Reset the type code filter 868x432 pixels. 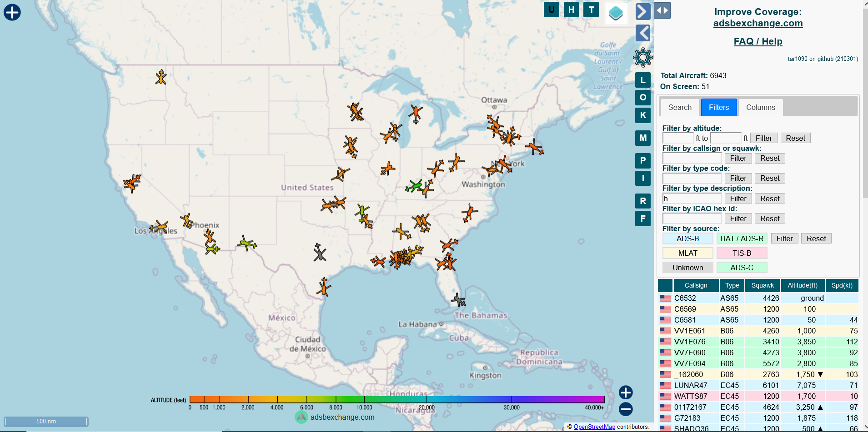[x=770, y=178]
